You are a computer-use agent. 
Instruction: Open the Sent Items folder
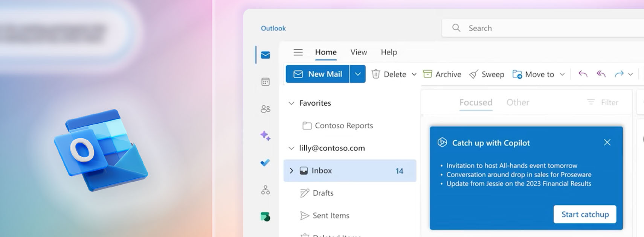coord(325,216)
